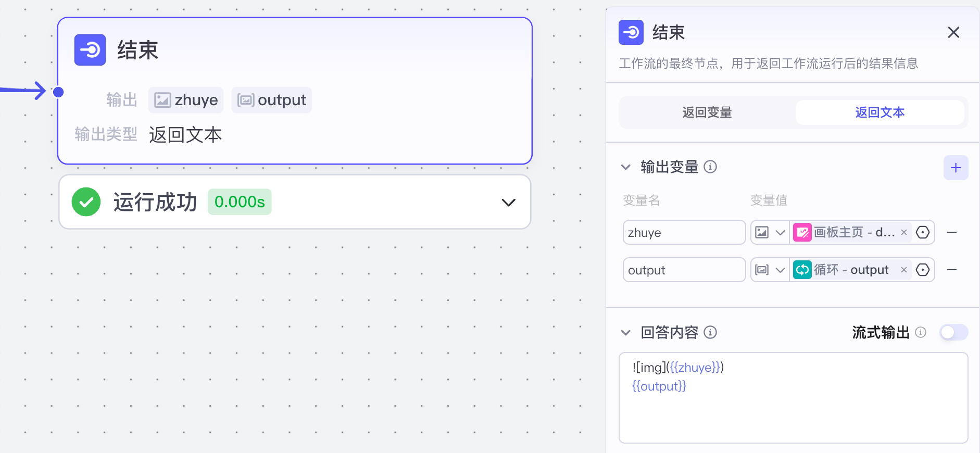The width and height of the screenshot is (980, 453).
Task: Click the pink 画板主页 node icon
Action: 802,232
